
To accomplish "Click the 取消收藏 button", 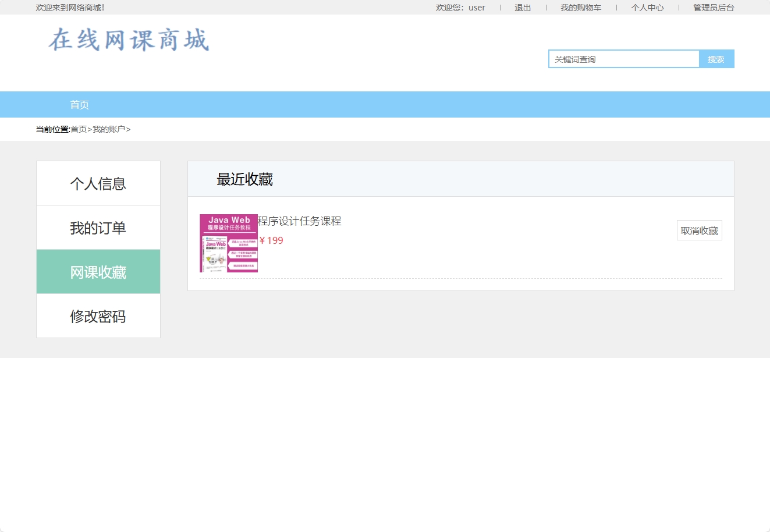I will [698, 230].
